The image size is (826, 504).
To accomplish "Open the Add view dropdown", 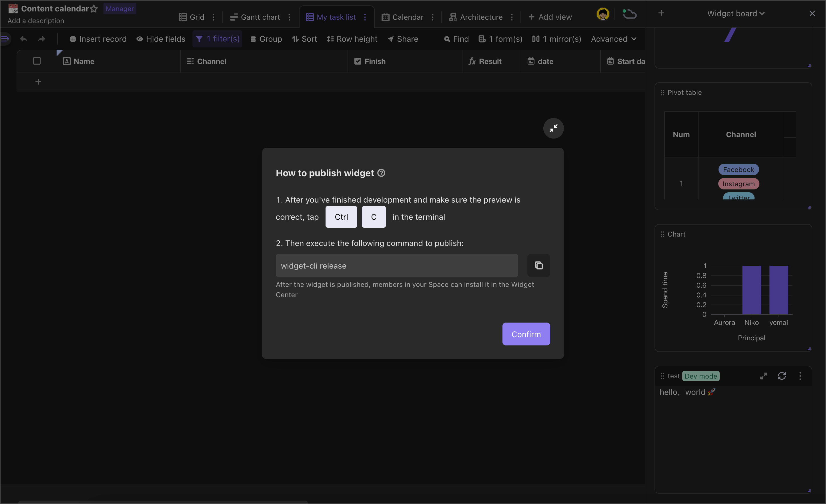I will (549, 17).
